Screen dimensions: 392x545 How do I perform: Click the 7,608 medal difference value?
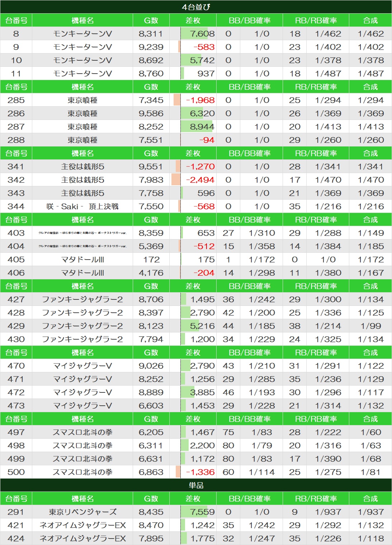[202, 34]
